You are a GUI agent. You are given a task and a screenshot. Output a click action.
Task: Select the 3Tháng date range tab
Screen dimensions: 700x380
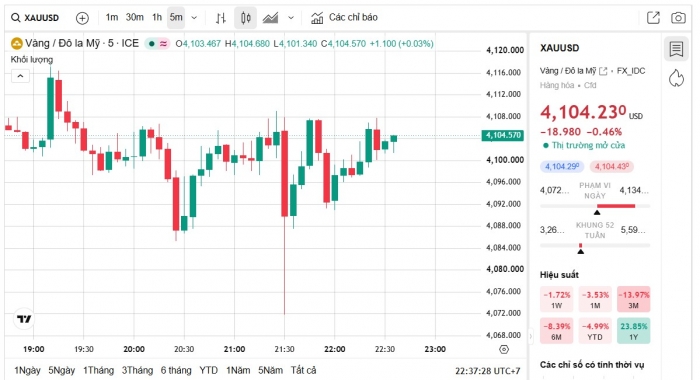click(x=137, y=370)
